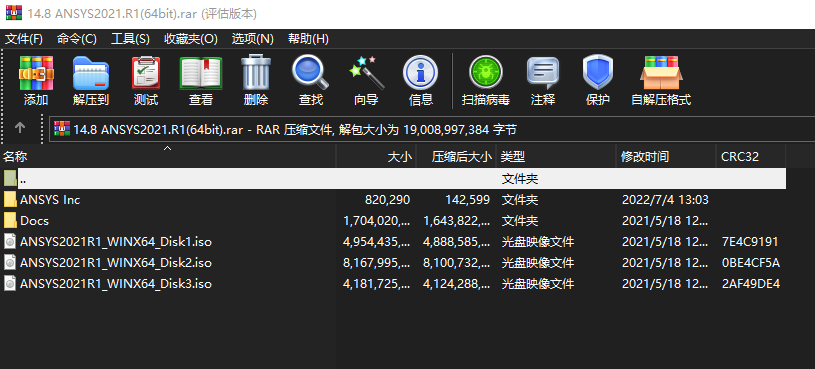
Task: Click Disk3 packed size 4,124,288
Action: click(456, 284)
